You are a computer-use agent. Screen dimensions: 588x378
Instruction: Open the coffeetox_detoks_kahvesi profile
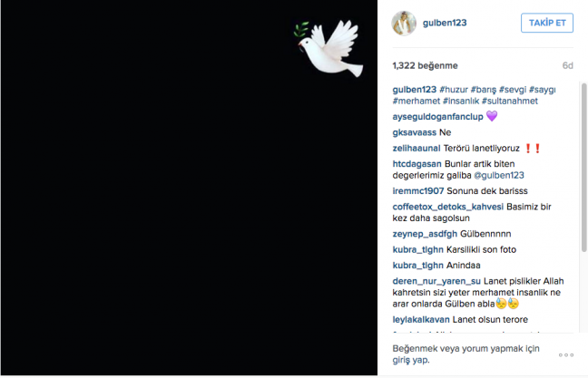coord(447,207)
